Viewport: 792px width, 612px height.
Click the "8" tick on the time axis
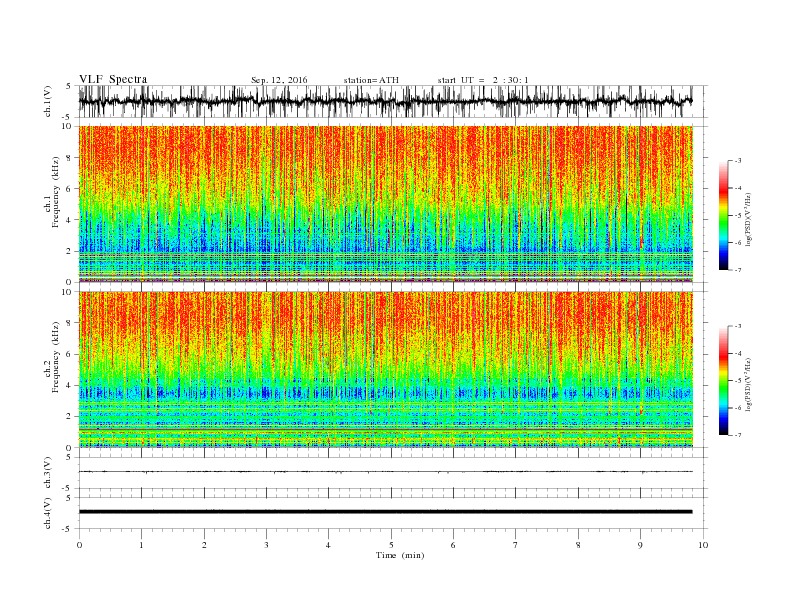pyautogui.click(x=578, y=545)
